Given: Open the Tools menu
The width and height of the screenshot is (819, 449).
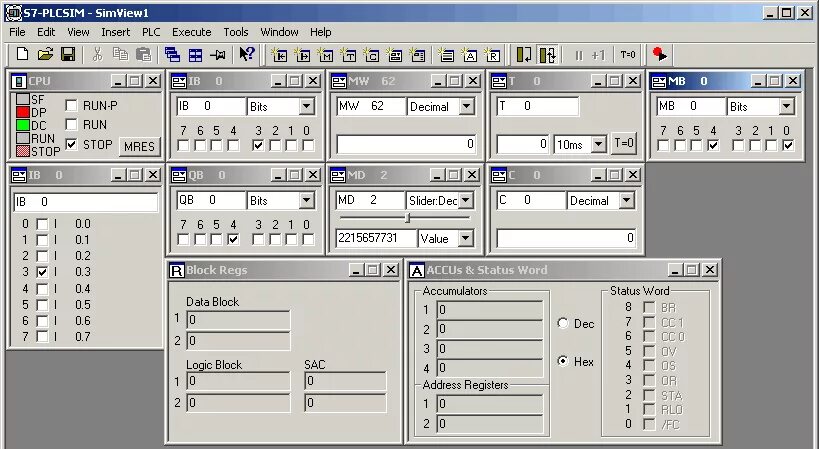Looking at the screenshot, I should click(236, 32).
